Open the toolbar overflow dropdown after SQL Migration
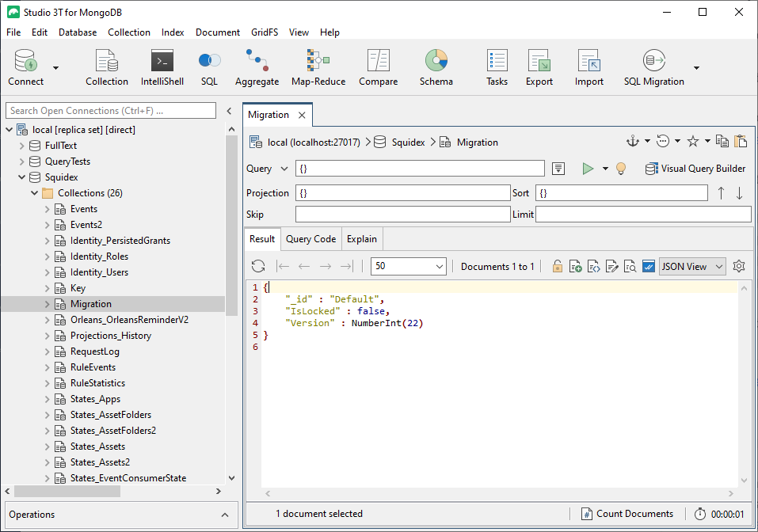Image resolution: width=758 pixels, height=532 pixels. pyautogui.click(x=696, y=67)
